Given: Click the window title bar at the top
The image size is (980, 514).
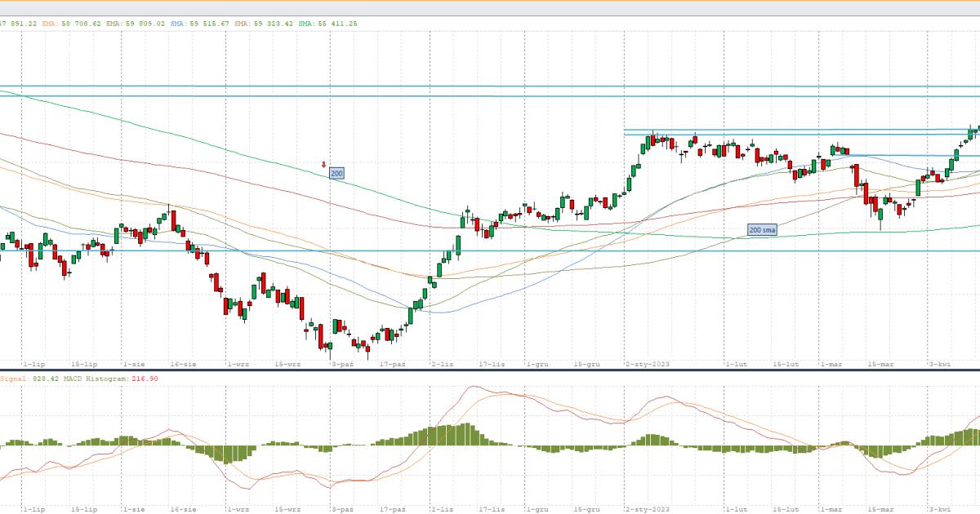Looking at the screenshot, I should (490, 7).
